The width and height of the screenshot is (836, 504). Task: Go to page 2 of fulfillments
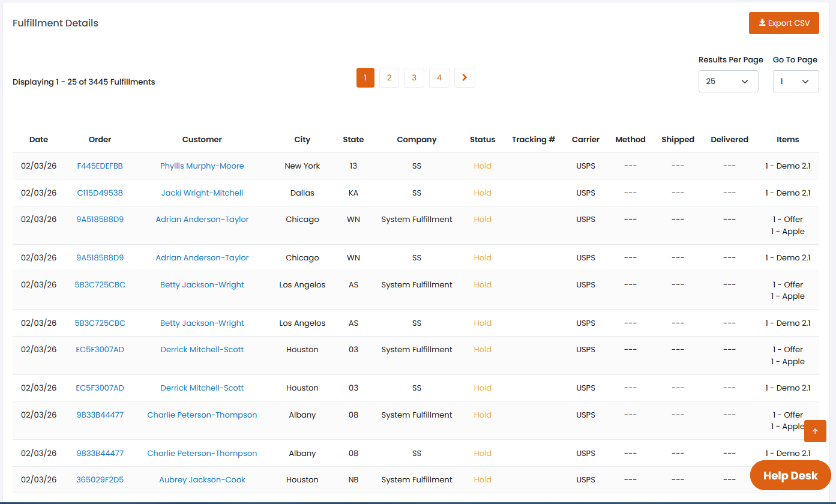[x=389, y=78]
